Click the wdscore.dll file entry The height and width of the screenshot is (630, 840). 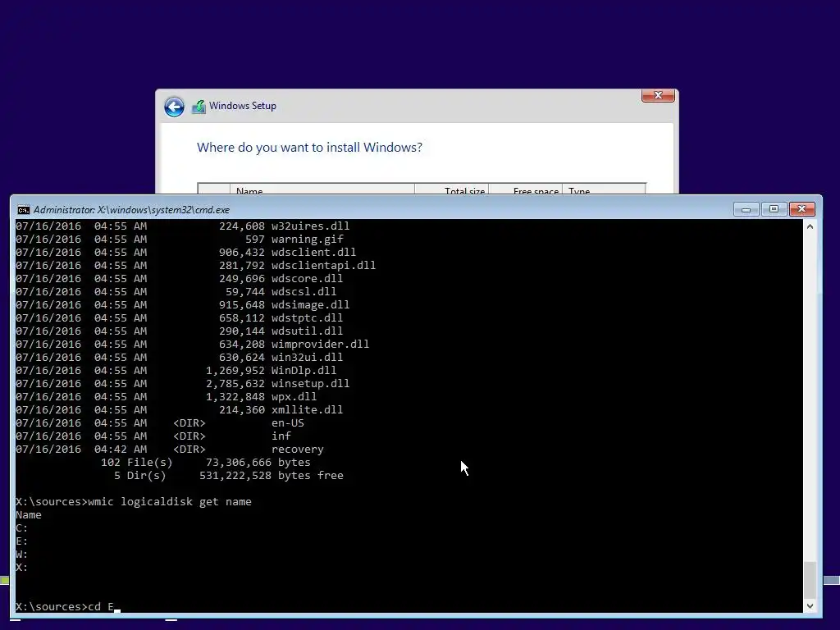[179, 279]
